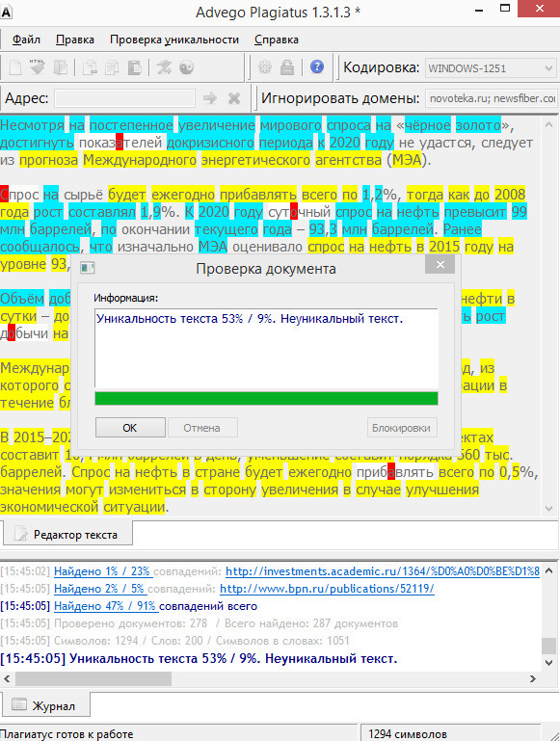Click the Блокировки button
Screen dimensions: 560x741
402,428
